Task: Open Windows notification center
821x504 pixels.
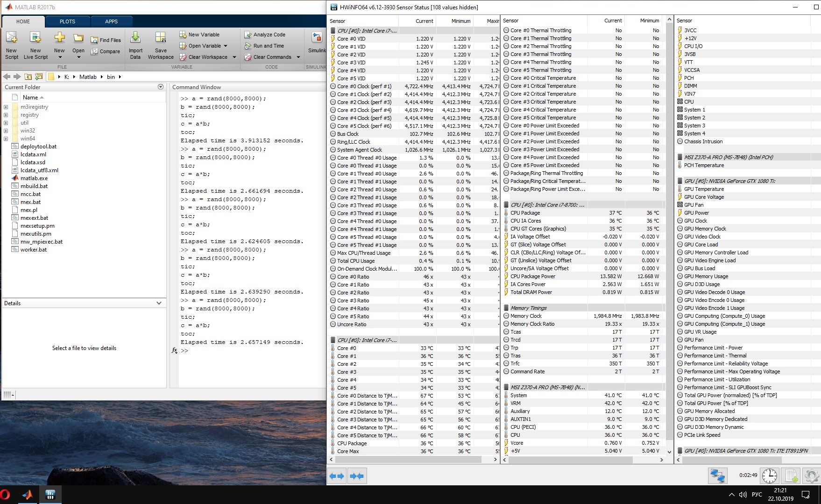Action: (x=806, y=495)
